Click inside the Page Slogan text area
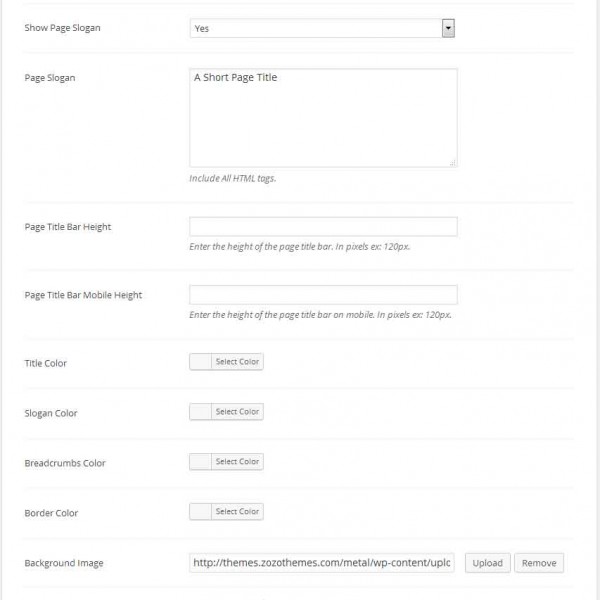 [x=322, y=117]
